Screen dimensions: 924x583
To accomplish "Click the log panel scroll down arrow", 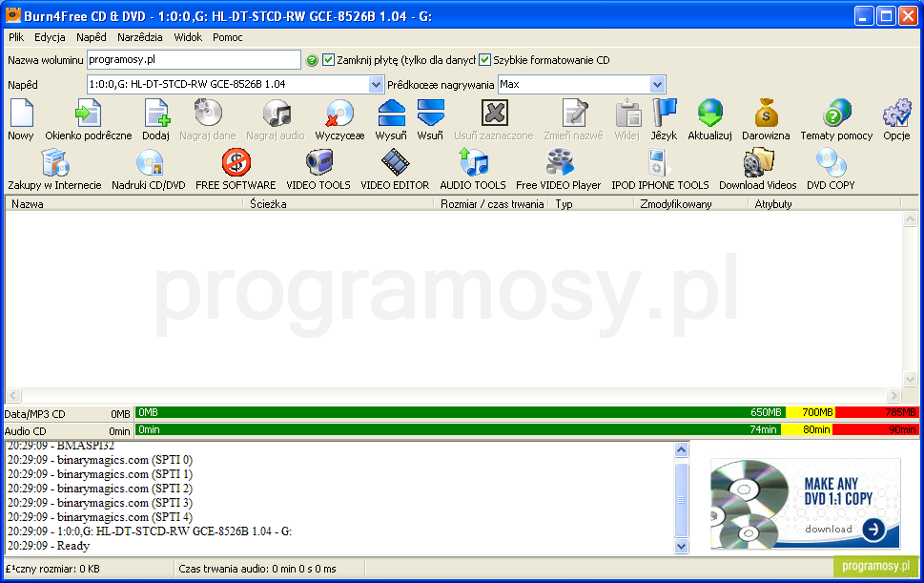I will coord(681,547).
